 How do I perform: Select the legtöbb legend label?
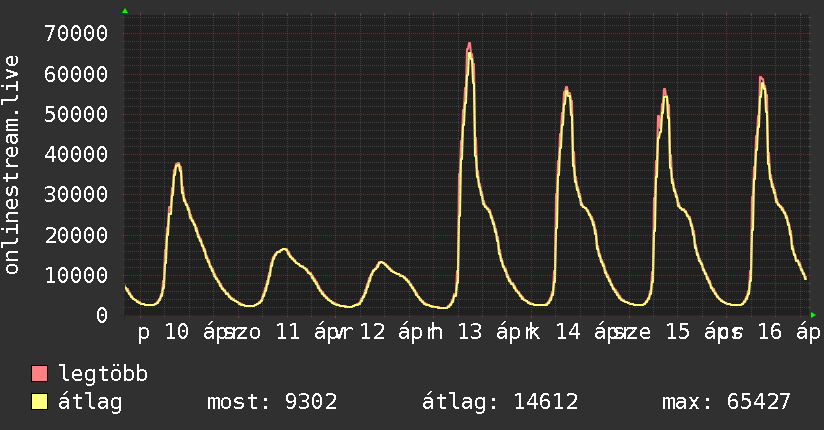[103, 374]
